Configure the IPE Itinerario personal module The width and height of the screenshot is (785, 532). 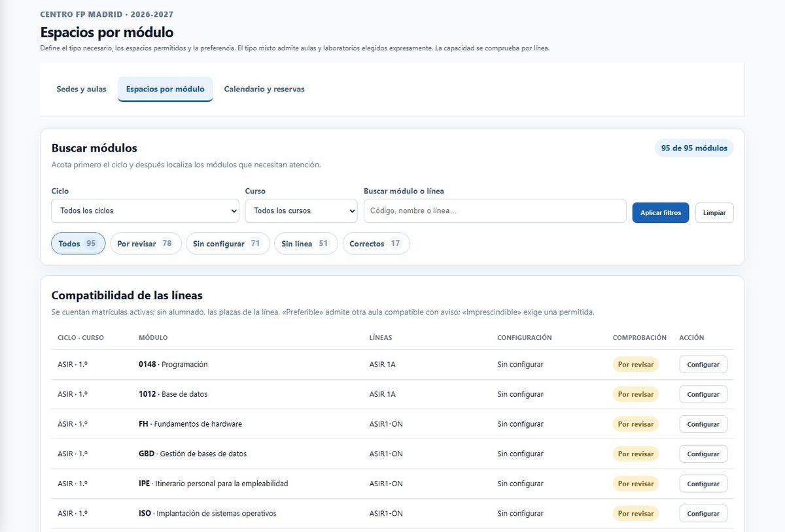(x=703, y=484)
